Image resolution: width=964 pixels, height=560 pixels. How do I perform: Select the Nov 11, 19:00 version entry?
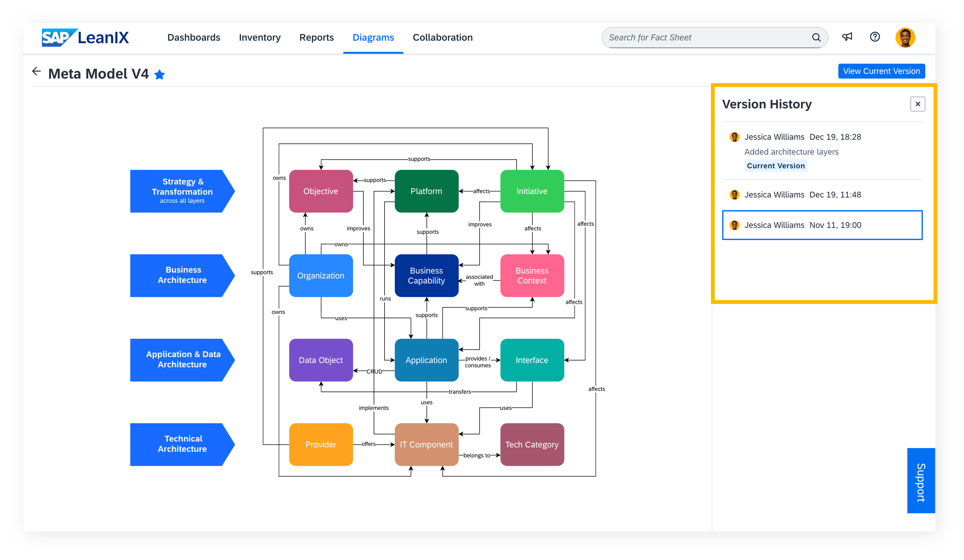point(822,225)
